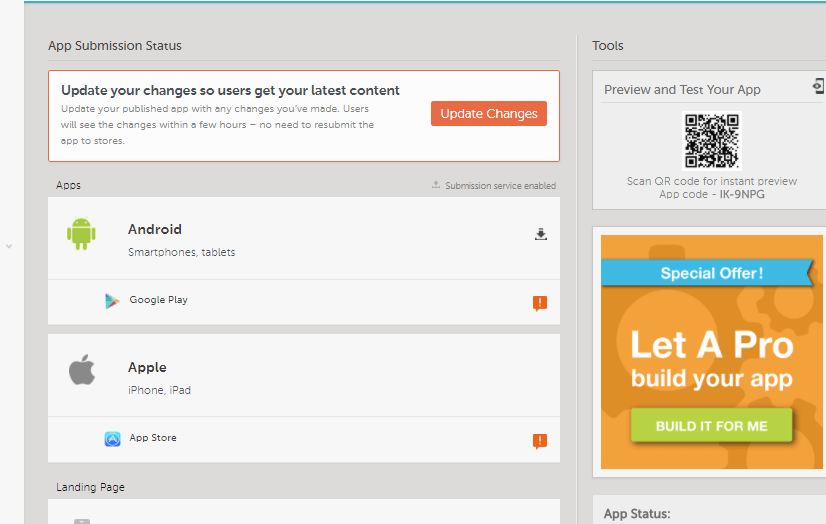Click the Submission service enabled label

click(x=500, y=186)
